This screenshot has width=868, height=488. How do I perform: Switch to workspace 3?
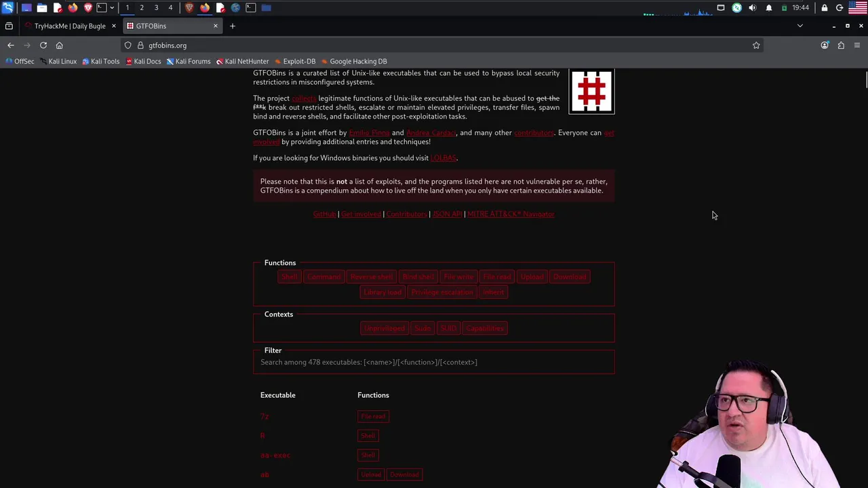coord(156,7)
